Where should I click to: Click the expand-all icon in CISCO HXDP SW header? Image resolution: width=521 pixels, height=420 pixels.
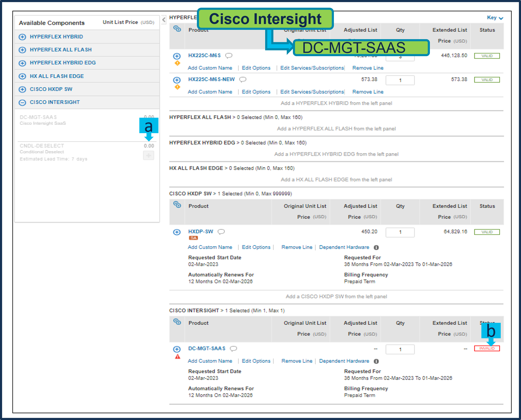pos(177,205)
